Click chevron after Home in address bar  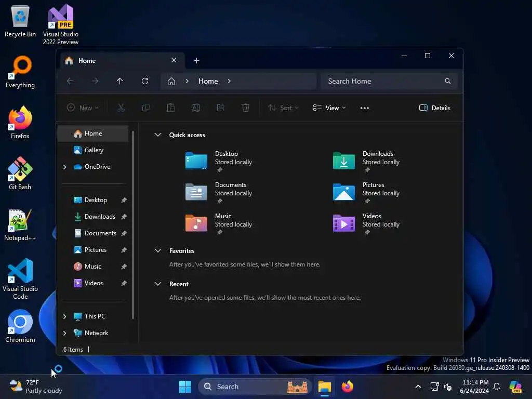point(229,81)
